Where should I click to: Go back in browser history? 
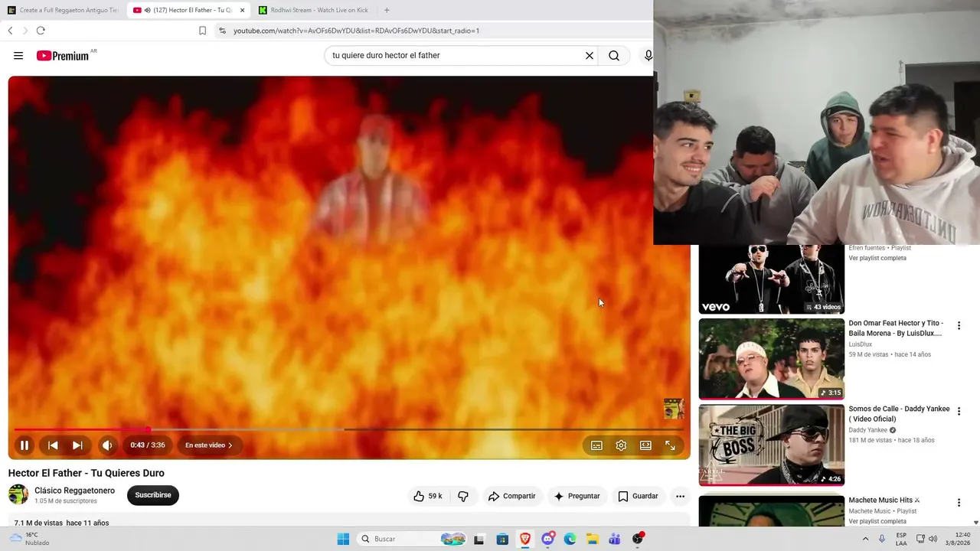click(x=10, y=31)
